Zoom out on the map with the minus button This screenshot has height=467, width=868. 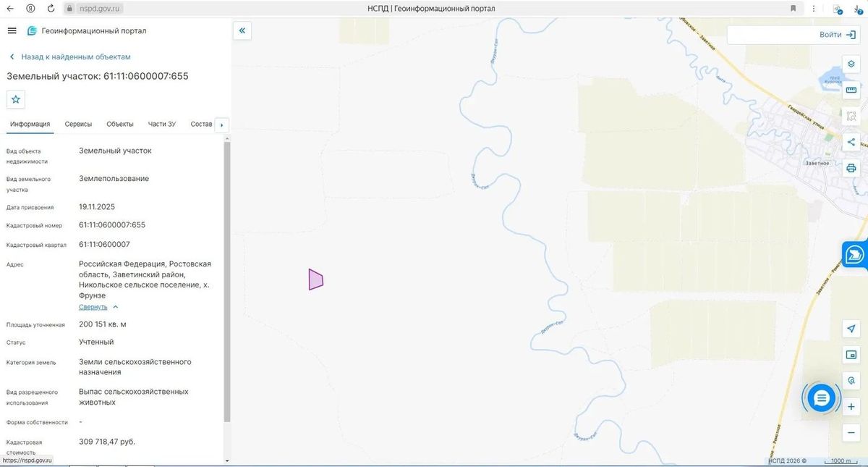pos(851,433)
